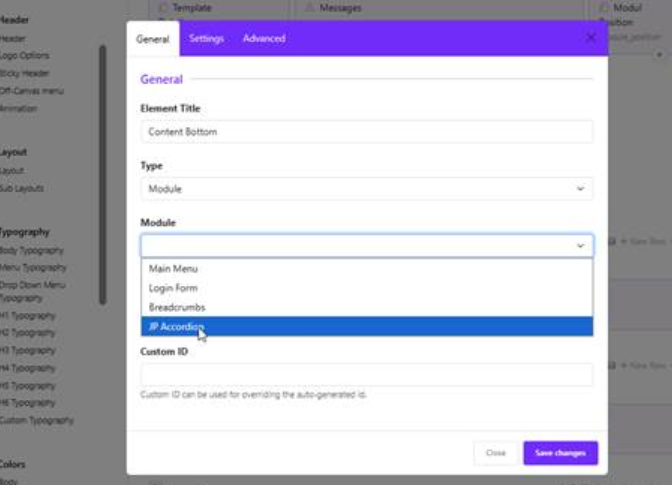Screen dimensions: 672x485
Task: Click the sidebar vertical scrollbar
Action: [x=102, y=175]
